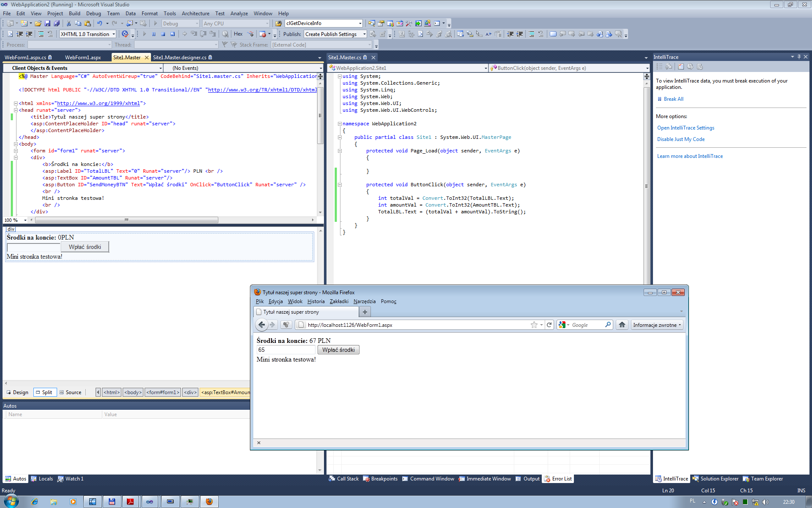
Task: Open file using the folder toolbar icon
Action: pos(38,23)
